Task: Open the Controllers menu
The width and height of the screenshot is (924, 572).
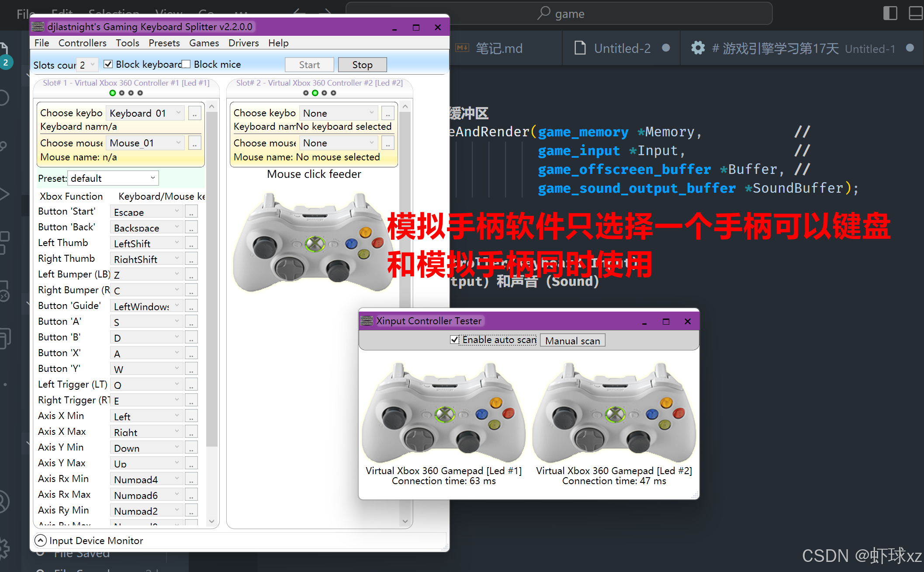Action: click(82, 43)
